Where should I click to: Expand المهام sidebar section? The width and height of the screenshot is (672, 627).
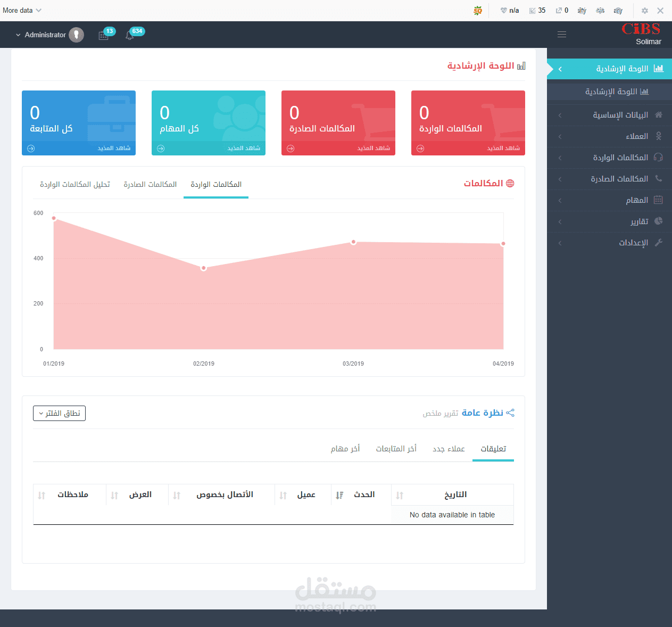coord(560,200)
